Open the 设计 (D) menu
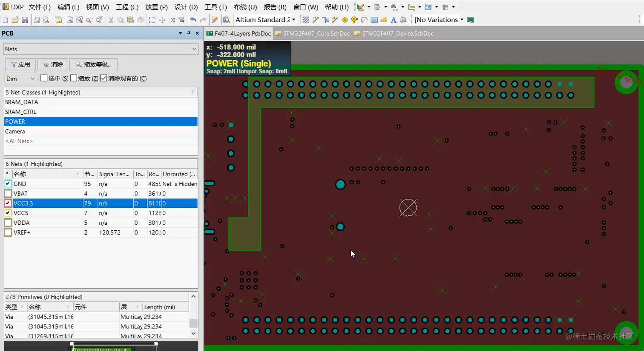This screenshot has width=644, height=351. (x=186, y=7)
